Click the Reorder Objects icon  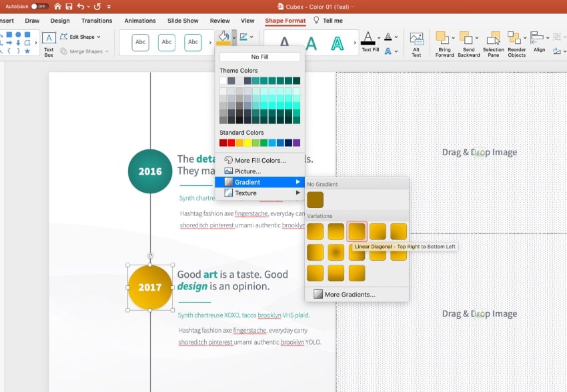pyautogui.click(x=516, y=43)
